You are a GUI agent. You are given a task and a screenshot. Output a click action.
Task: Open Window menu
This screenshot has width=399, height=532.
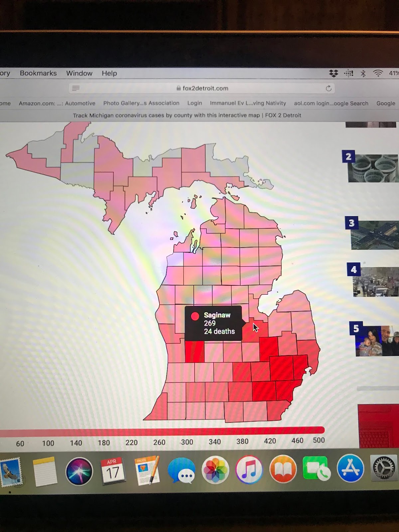(x=79, y=73)
